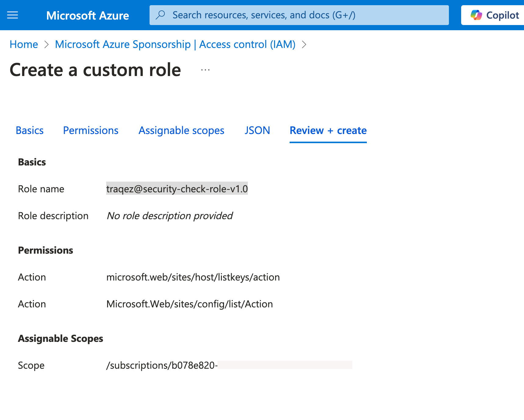Viewport: 524px width, 420px height.
Task: Click the chevron after Access control (IAM)
Action: [304, 45]
